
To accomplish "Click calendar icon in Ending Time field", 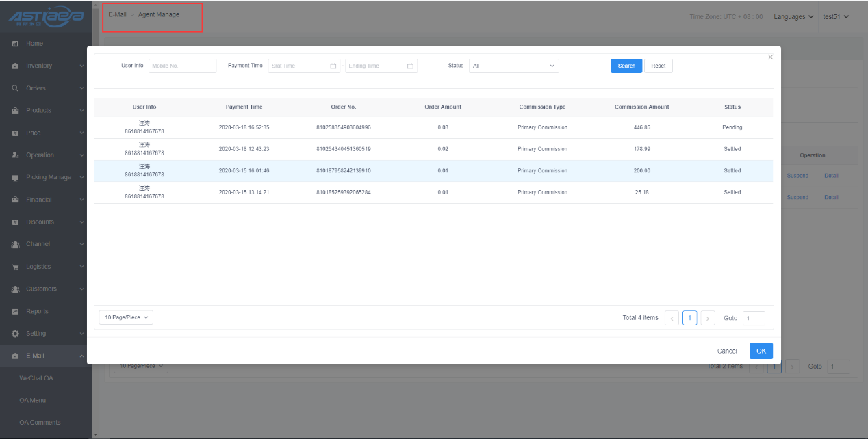I will point(410,66).
